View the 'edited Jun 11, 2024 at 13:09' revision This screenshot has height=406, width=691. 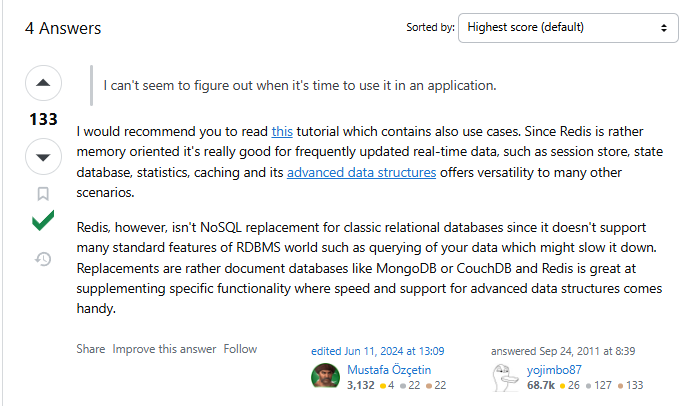(x=378, y=351)
